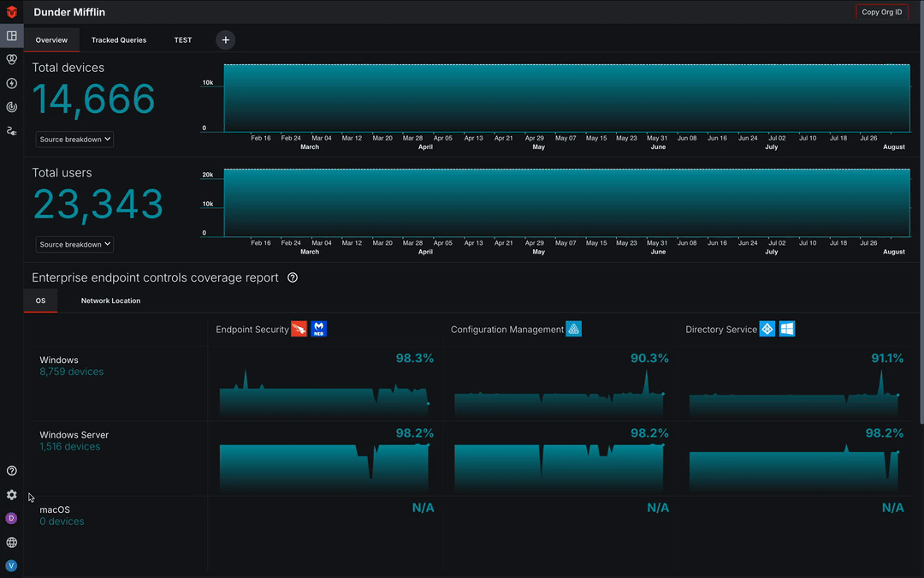Click the Configuration Management triangle icon

coord(573,329)
